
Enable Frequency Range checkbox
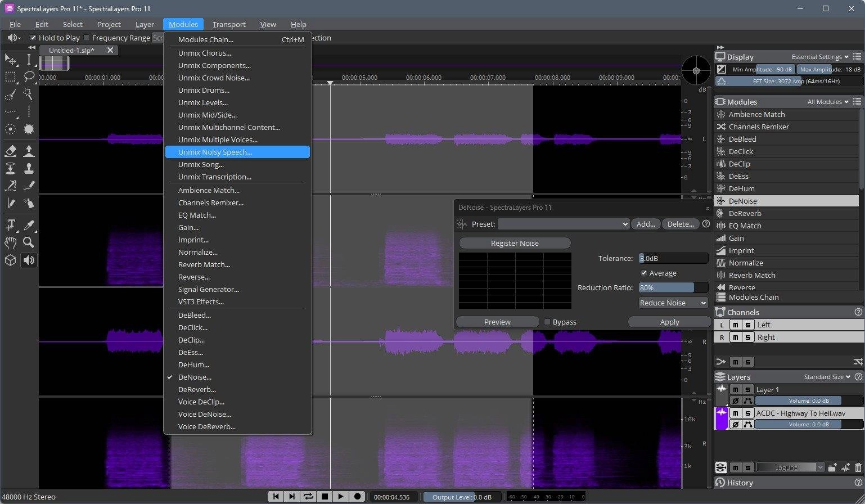click(87, 38)
